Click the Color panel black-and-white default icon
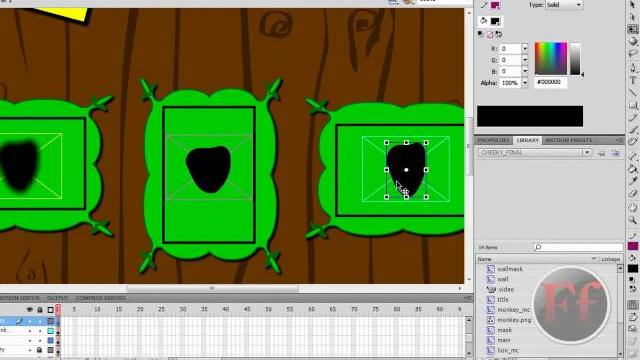The image size is (640, 360). click(x=481, y=34)
